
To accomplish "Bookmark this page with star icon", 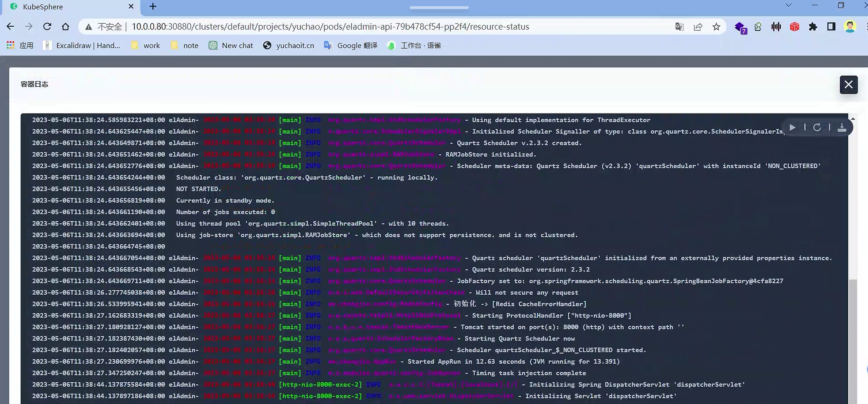I will 716,27.
